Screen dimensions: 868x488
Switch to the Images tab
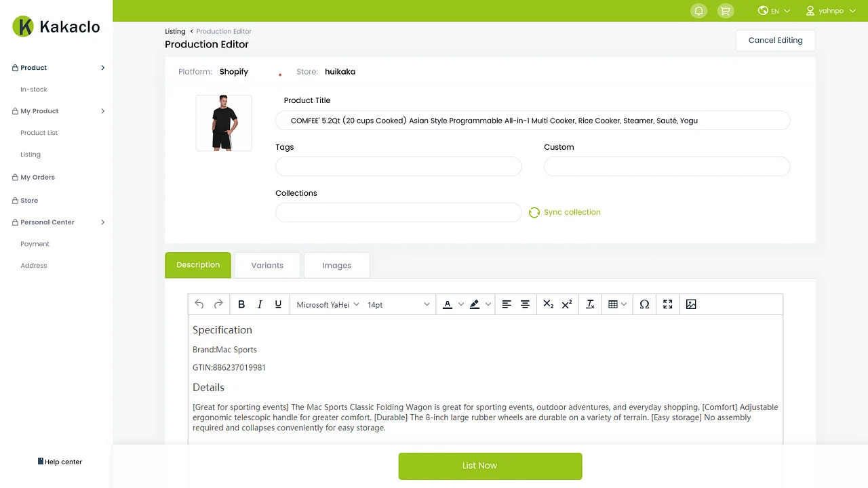336,265
